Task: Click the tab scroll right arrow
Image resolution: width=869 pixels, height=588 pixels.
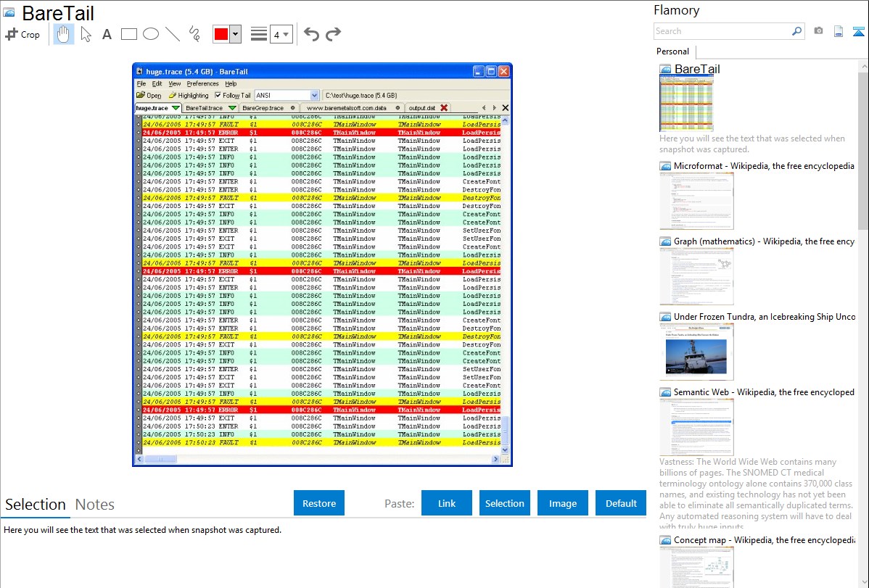Action: pos(494,108)
